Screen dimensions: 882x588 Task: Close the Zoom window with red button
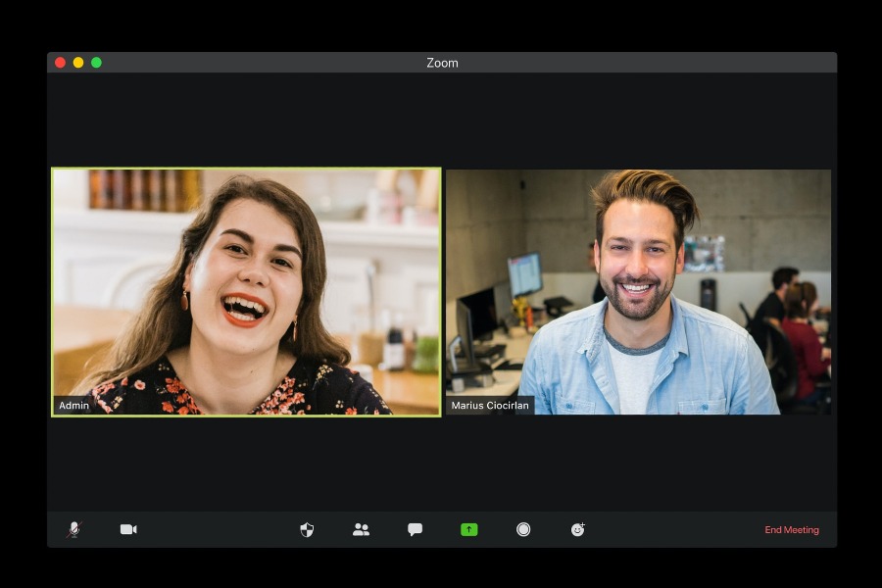tap(60, 63)
